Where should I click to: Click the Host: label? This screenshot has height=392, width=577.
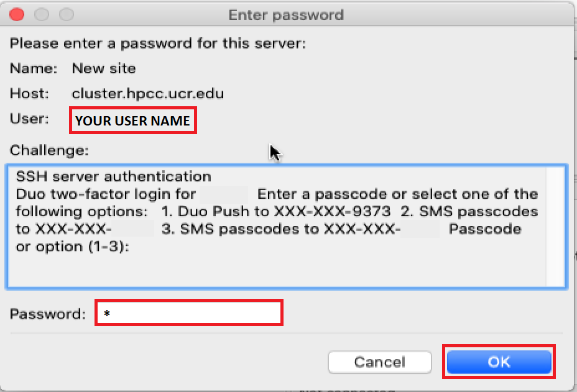click(x=29, y=94)
